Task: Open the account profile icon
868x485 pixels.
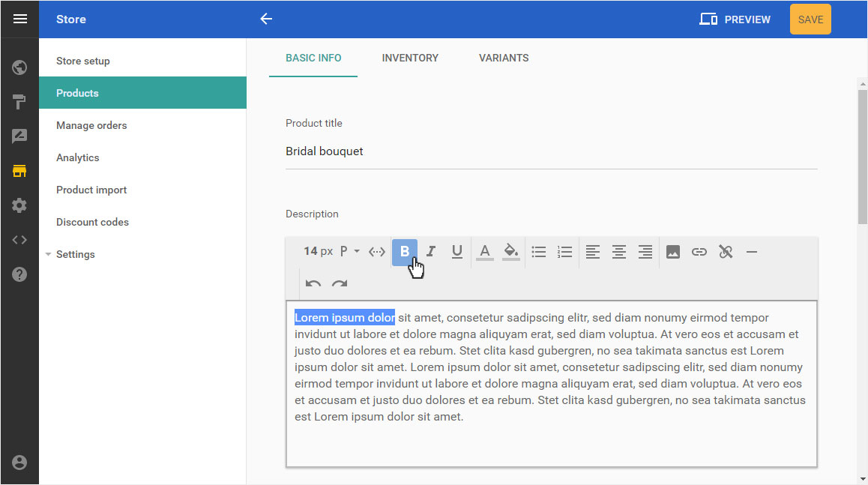Action: (x=20, y=463)
